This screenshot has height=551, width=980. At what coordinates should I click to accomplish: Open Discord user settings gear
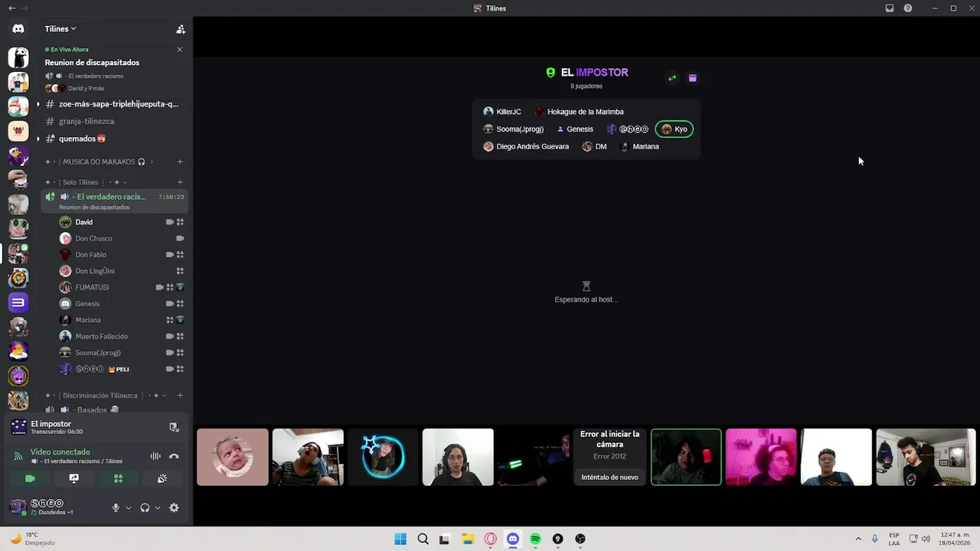(x=174, y=507)
